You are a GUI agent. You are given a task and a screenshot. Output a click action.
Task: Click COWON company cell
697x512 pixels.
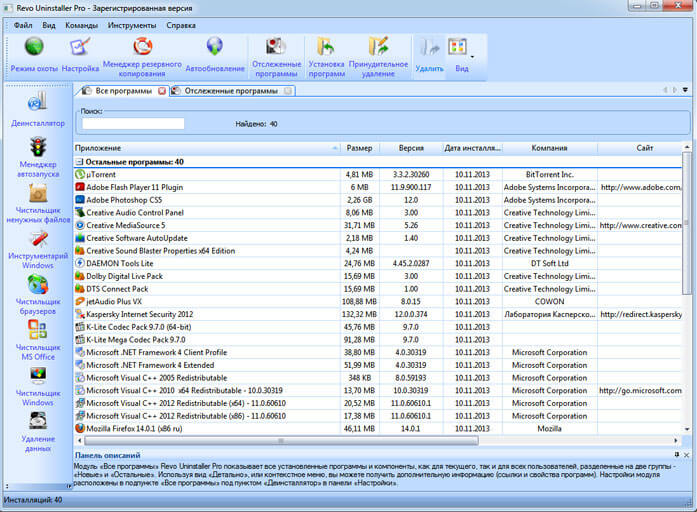tap(549, 301)
